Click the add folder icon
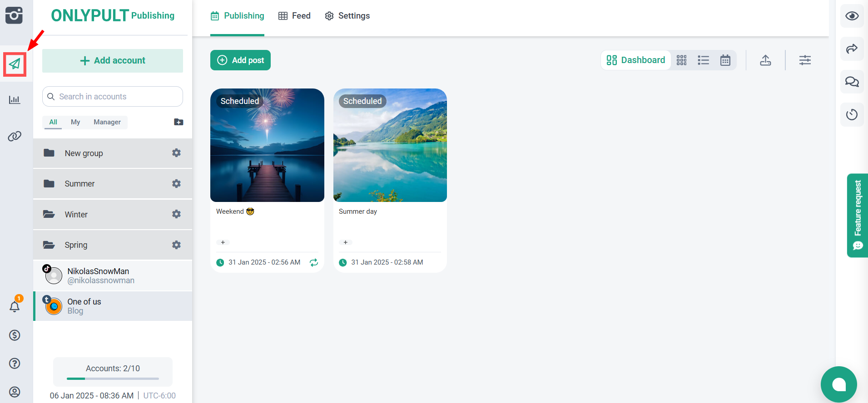Screen dimensions: 868x403 (179, 122)
